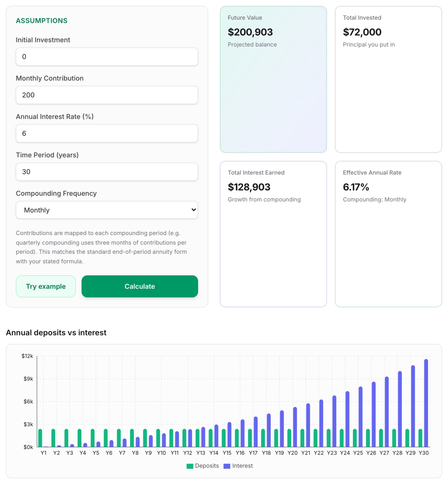Click the $12k axis label
The height and width of the screenshot is (484, 448).
click(27, 356)
